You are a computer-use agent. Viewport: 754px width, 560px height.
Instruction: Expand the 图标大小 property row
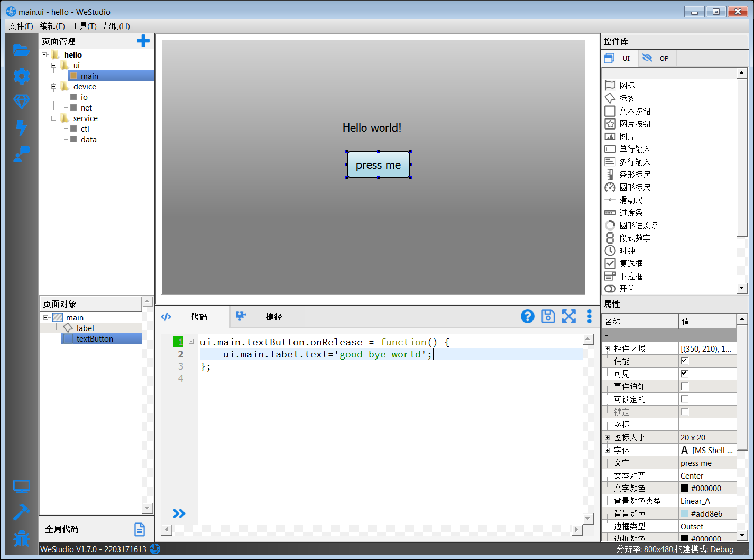pyautogui.click(x=607, y=437)
